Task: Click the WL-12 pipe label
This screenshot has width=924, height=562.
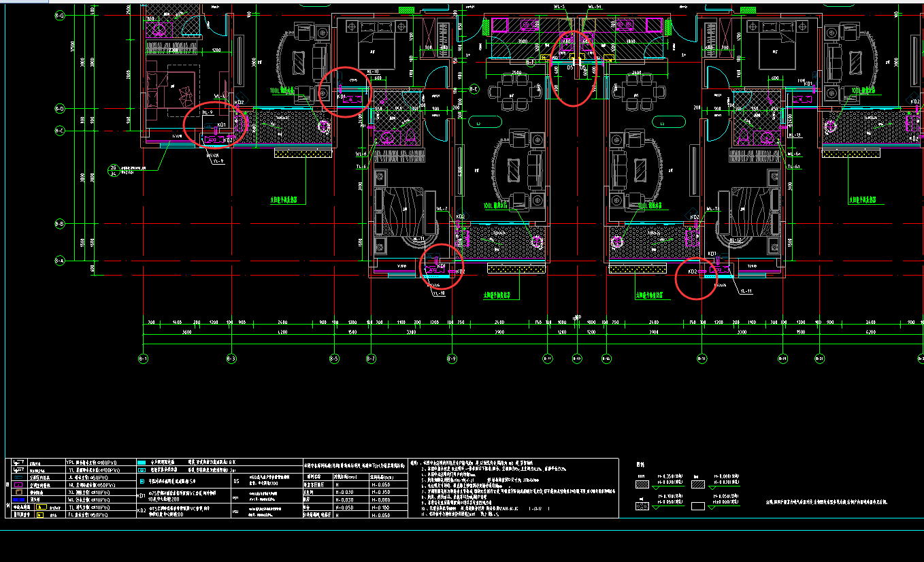Action: click(736, 239)
